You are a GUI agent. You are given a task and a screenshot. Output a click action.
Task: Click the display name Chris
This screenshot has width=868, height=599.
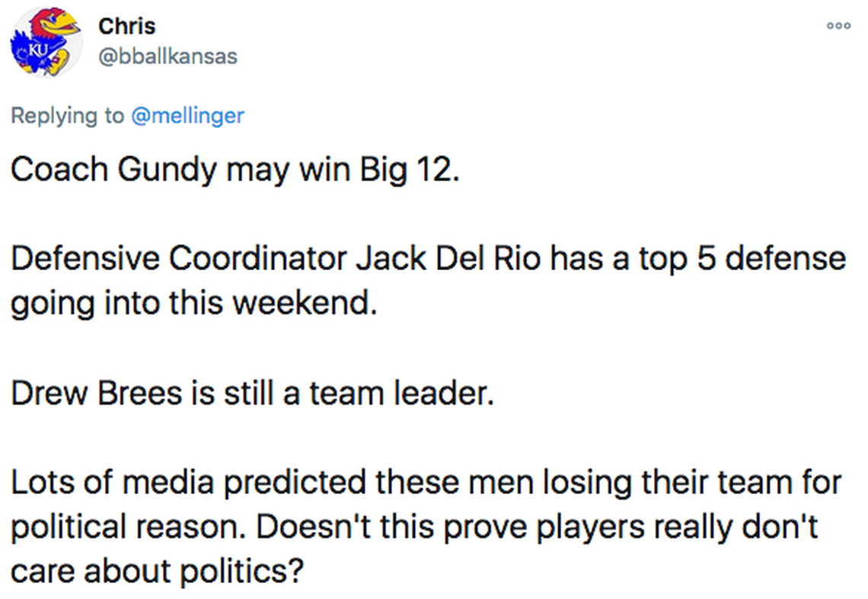tap(126, 26)
